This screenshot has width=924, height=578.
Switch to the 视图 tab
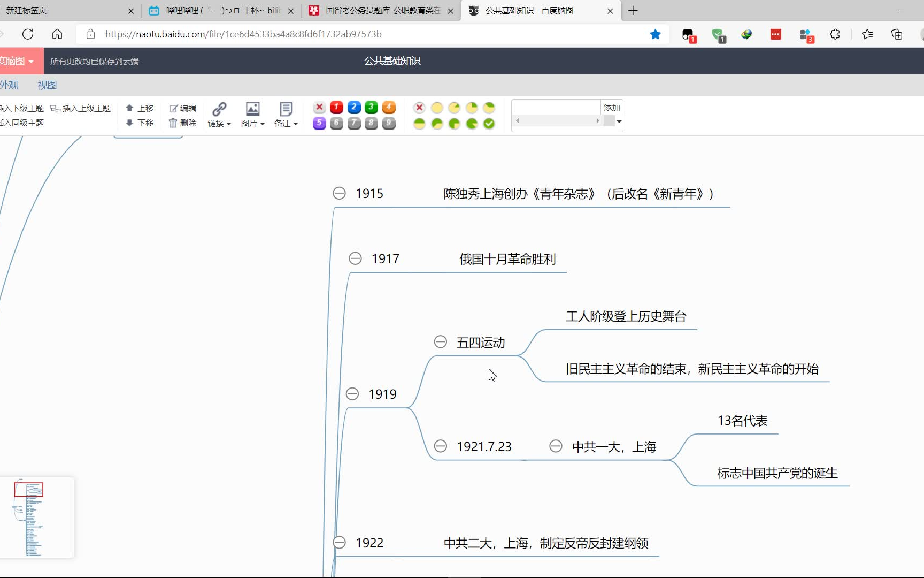47,85
